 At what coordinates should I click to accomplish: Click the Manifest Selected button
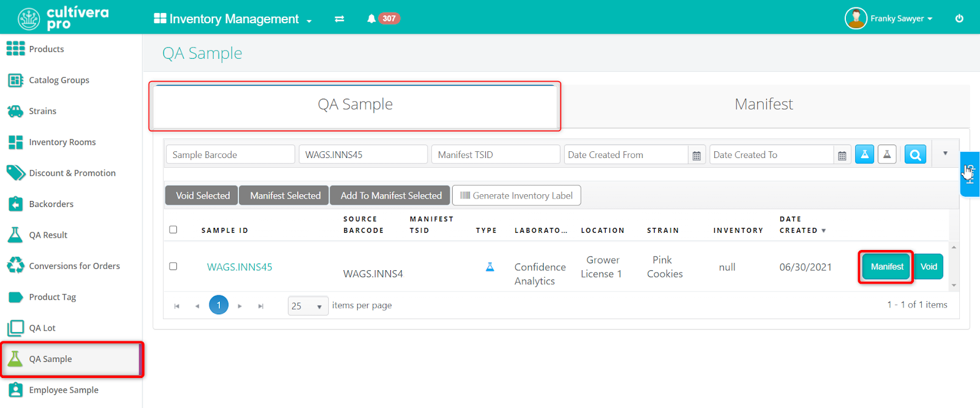285,195
